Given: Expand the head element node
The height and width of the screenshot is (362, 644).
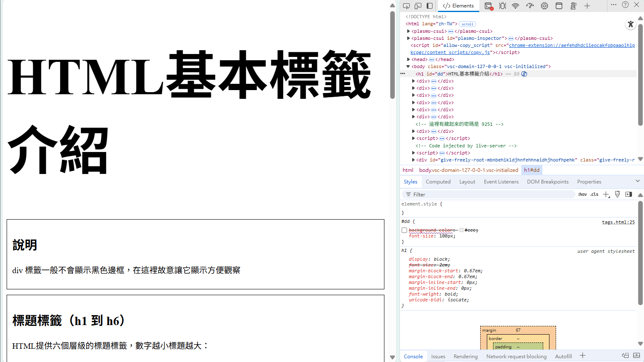Looking at the screenshot, I should pyautogui.click(x=408, y=59).
